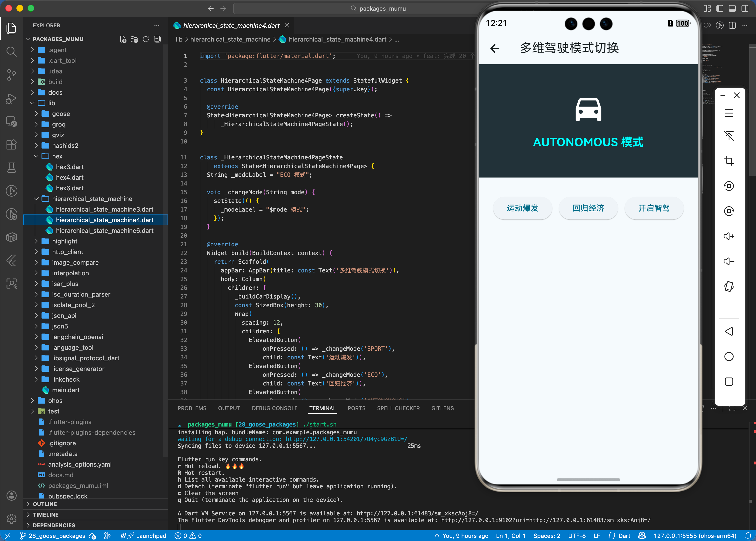Click crop screenshot icon in emulator toolbar

pos(729,161)
